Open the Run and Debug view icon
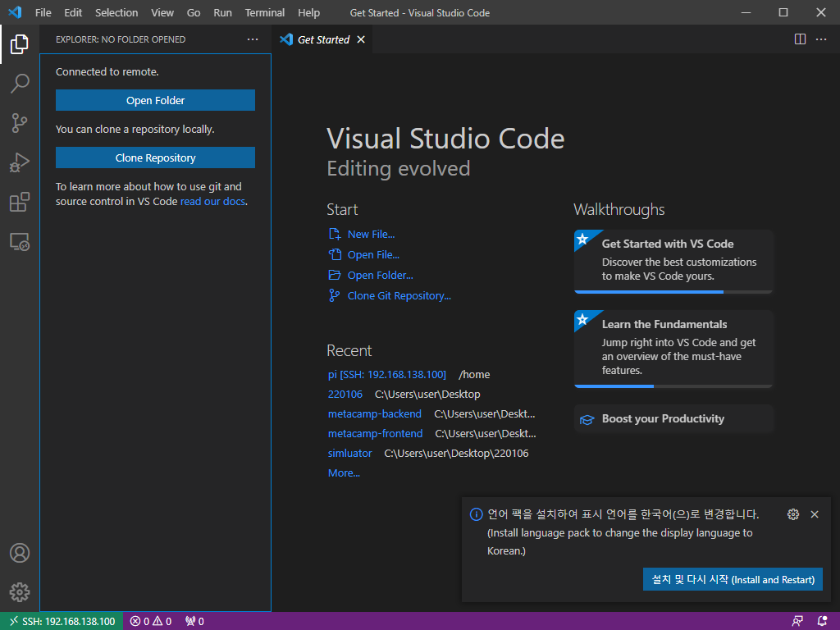Screen dimensions: 840x630 20,162
